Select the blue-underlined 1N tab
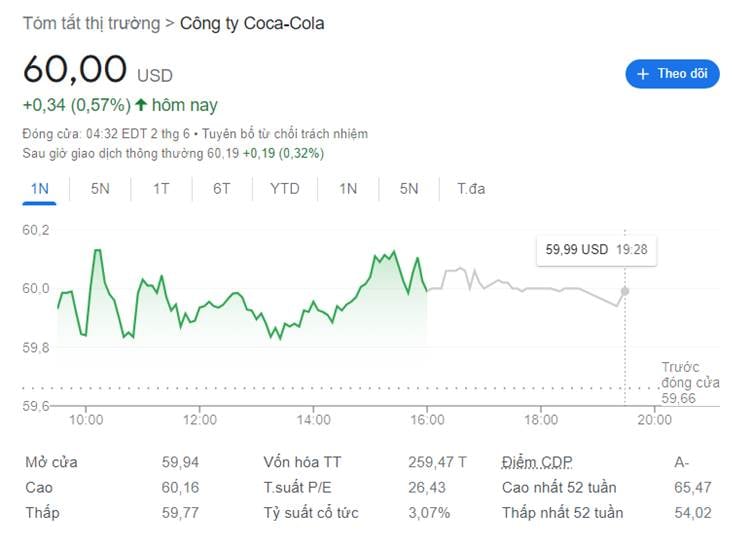 (40, 188)
